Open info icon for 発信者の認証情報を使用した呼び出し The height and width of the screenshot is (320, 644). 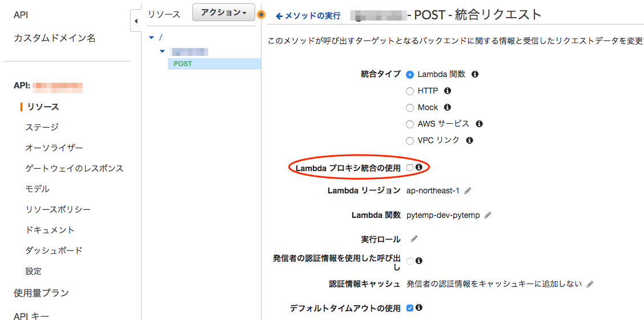pyautogui.click(x=419, y=260)
